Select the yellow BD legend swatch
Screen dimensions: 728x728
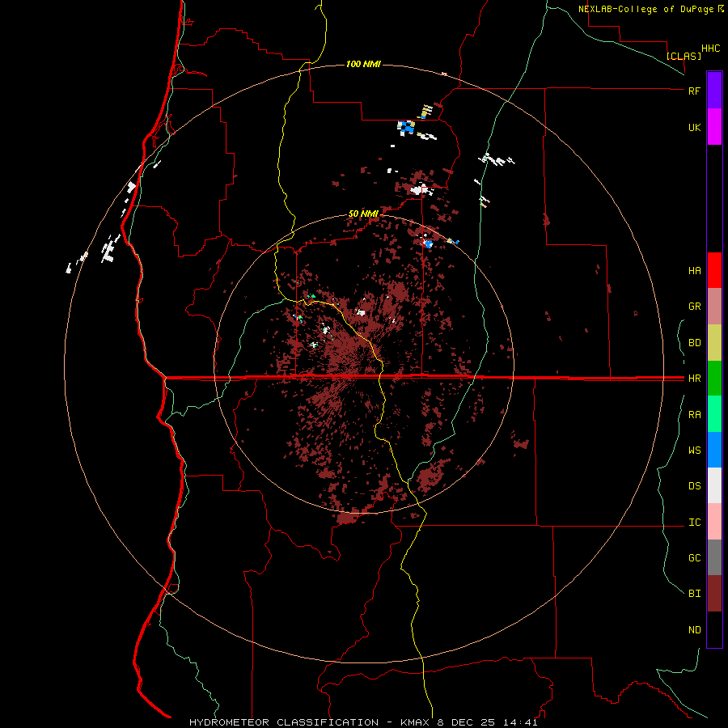pos(714,343)
